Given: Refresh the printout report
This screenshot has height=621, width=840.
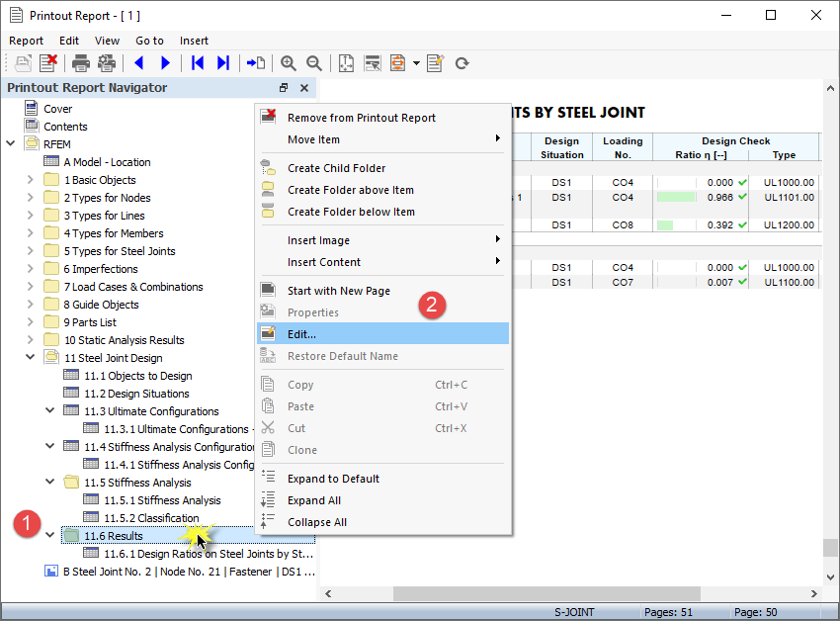Looking at the screenshot, I should [x=461, y=62].
